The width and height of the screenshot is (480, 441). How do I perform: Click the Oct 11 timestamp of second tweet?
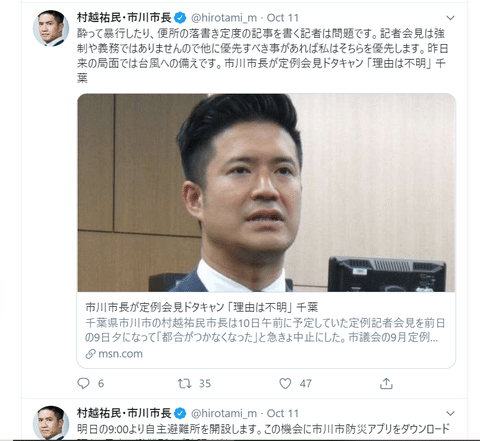[283, 413]
